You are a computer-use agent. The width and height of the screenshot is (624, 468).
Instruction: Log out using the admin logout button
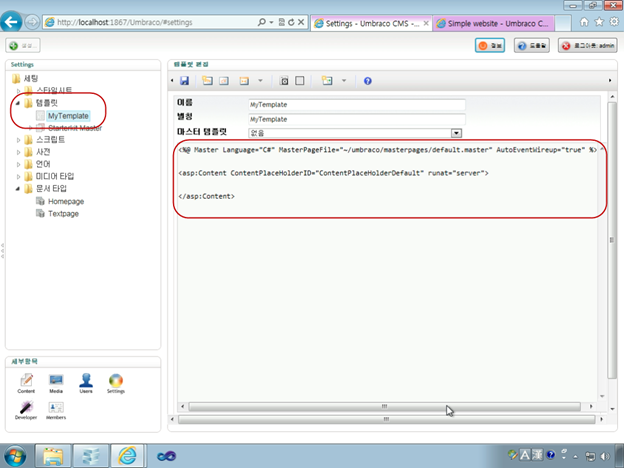coord(587,46)
